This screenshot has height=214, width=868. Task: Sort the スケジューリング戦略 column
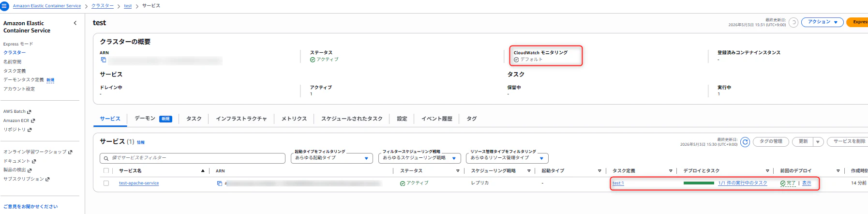click(529, 171)
